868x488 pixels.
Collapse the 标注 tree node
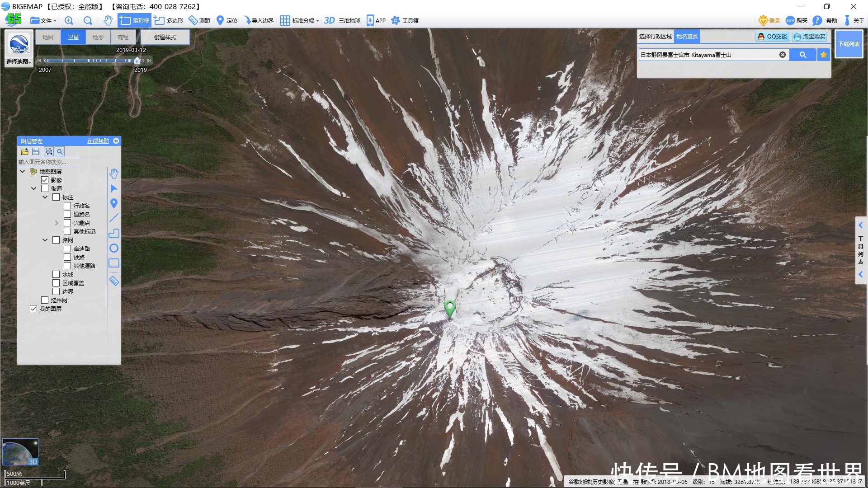pyautogui.click(x=45, y=197)
